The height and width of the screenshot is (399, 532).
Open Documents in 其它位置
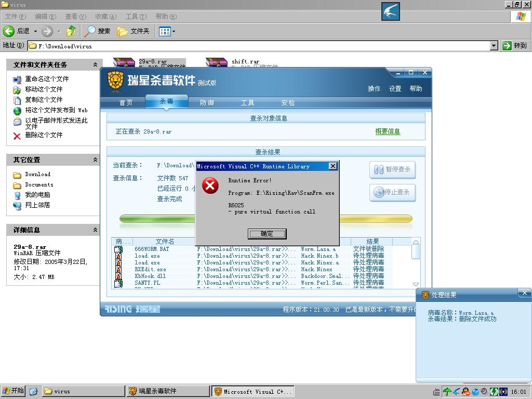pos(39,184)
